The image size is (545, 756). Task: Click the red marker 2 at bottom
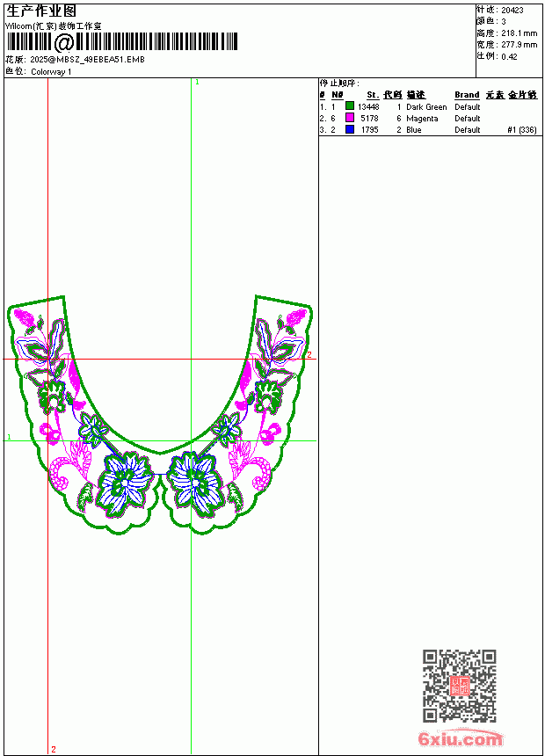pos(53,749)
